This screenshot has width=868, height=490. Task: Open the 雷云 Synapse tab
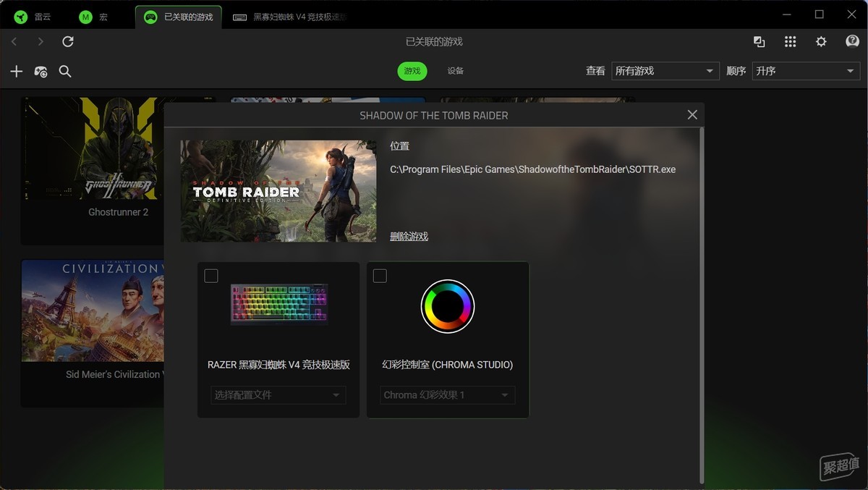coord(33,17)
